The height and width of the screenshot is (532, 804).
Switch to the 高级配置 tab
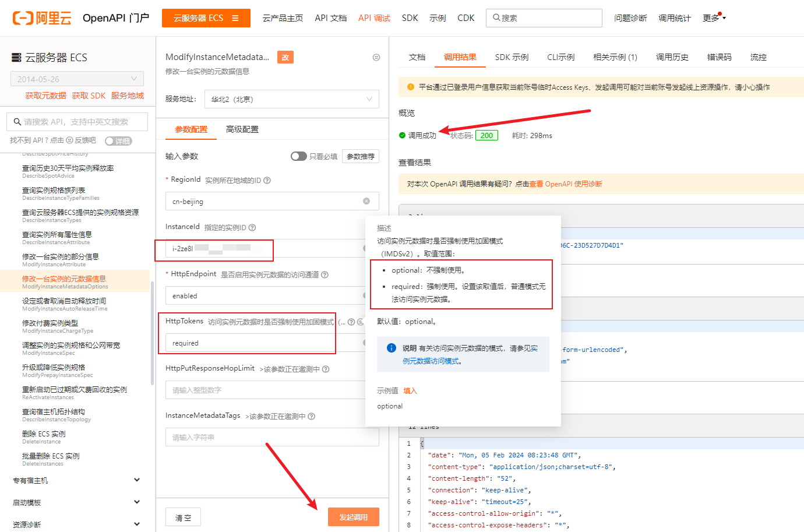pos(242,129)
